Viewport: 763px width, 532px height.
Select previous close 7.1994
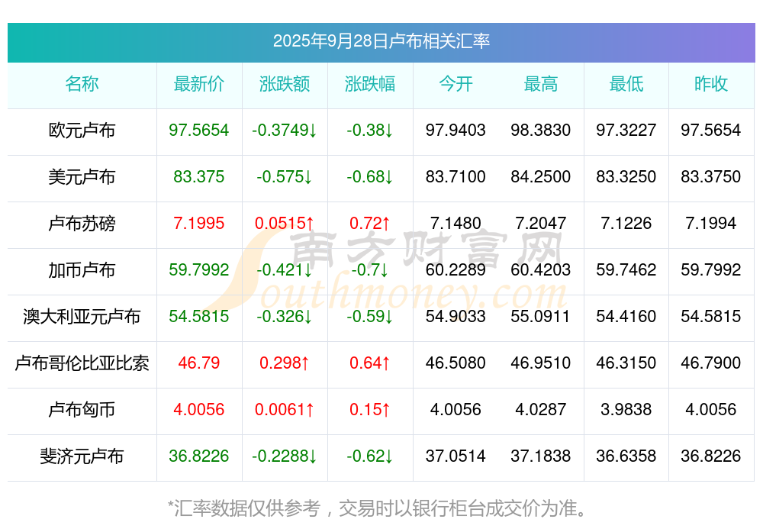click(711, 224)
